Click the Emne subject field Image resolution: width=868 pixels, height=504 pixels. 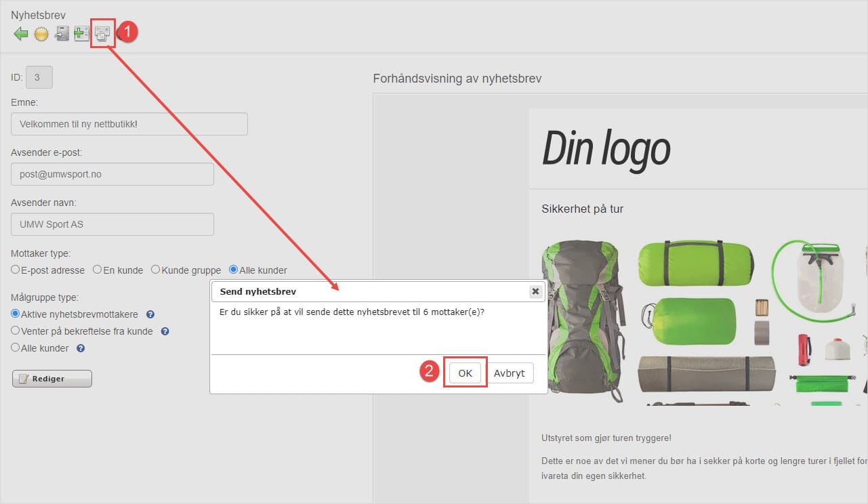(129, 124)
